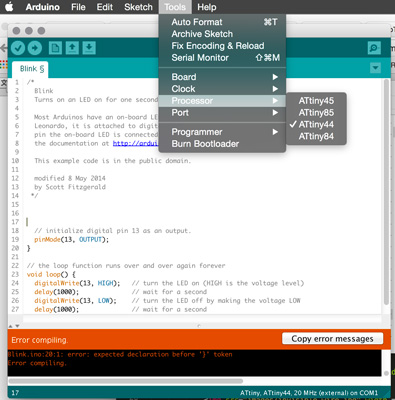This screenshot has width=395, height=400.
Task: Click the Verify checkmark button
Action: 18,48
